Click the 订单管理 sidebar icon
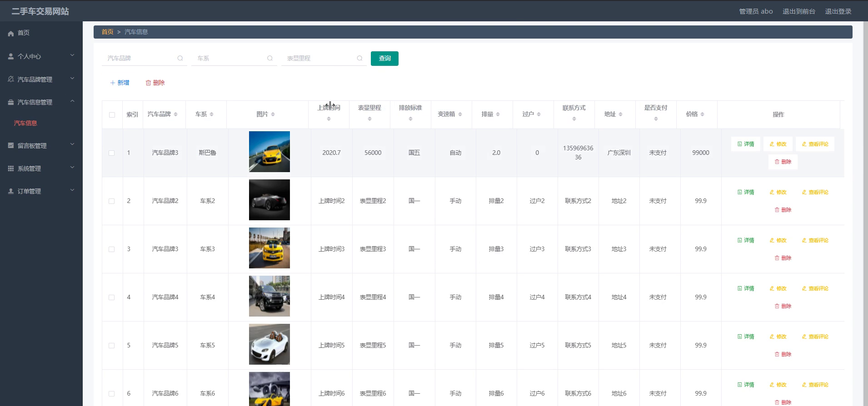This screenshot has height=406, width=868. pyautogui.click(x=11, y=191)
